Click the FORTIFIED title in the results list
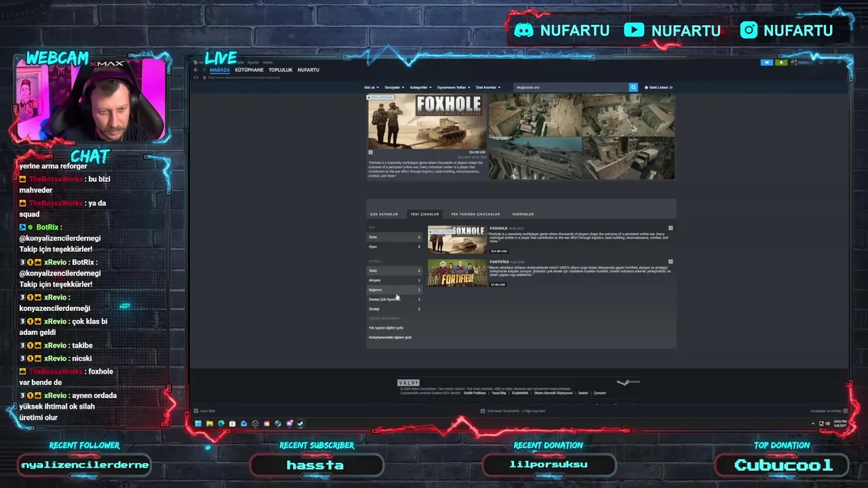This screenshot has height=488, width=868. [499, 262]
